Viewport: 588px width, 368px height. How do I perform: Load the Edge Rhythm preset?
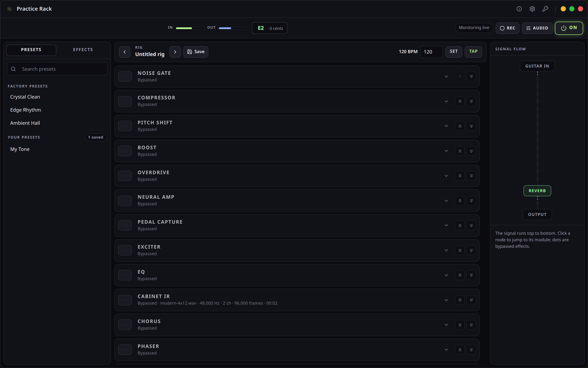(x=57, y=110)
